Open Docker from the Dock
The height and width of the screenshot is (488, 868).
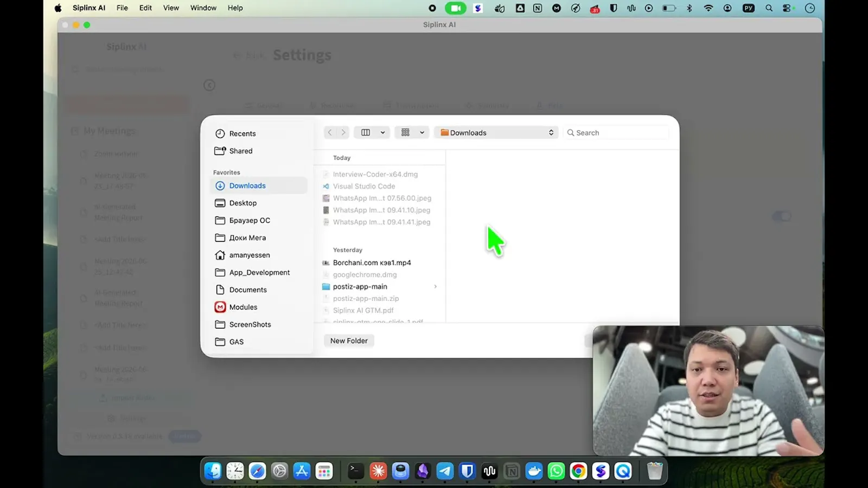point(534,471)
